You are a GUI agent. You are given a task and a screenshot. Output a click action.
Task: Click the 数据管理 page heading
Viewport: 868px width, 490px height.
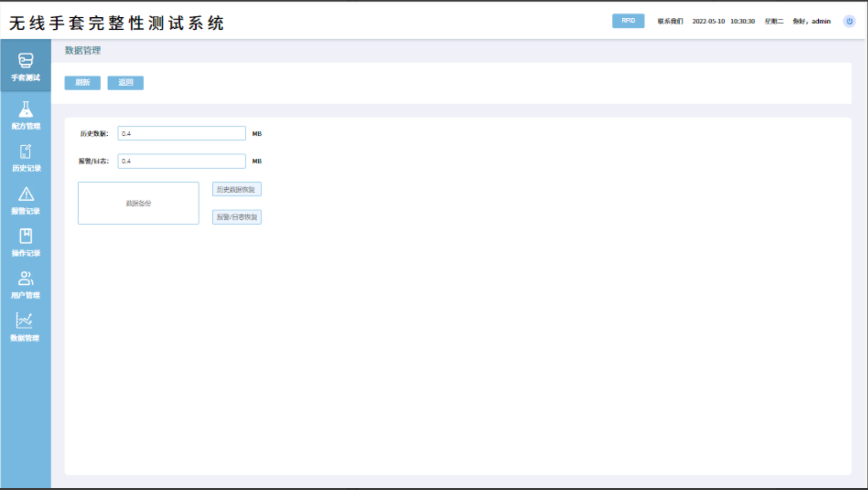tap(83, 51)
